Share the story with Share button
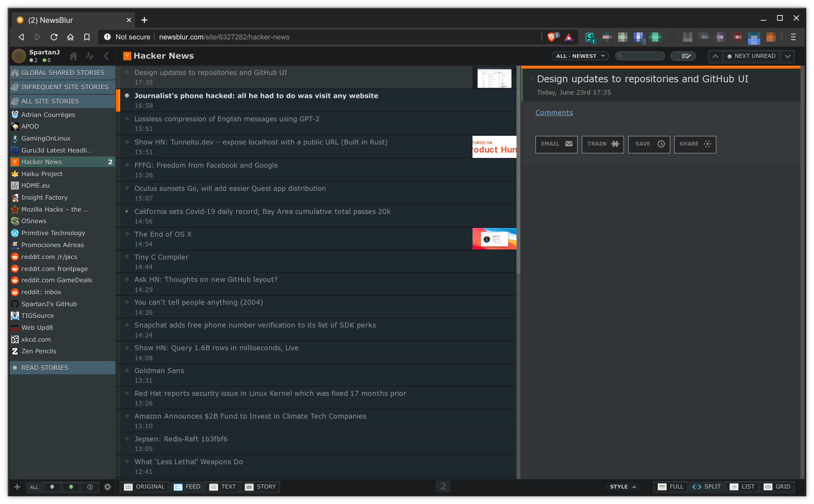Image resolution: width=814 pixels, height=504 pixels. pyautogui.click(x=695, y=144)
